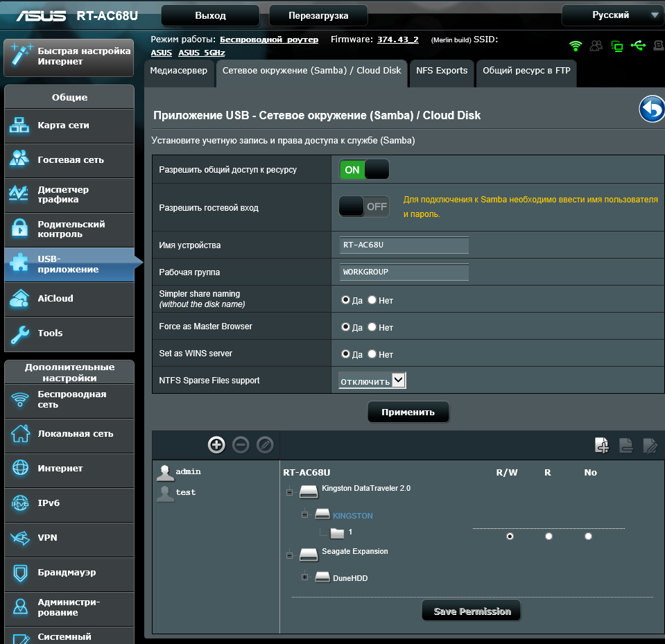Open Гостевая сеть in sidebar

[69, 160]
